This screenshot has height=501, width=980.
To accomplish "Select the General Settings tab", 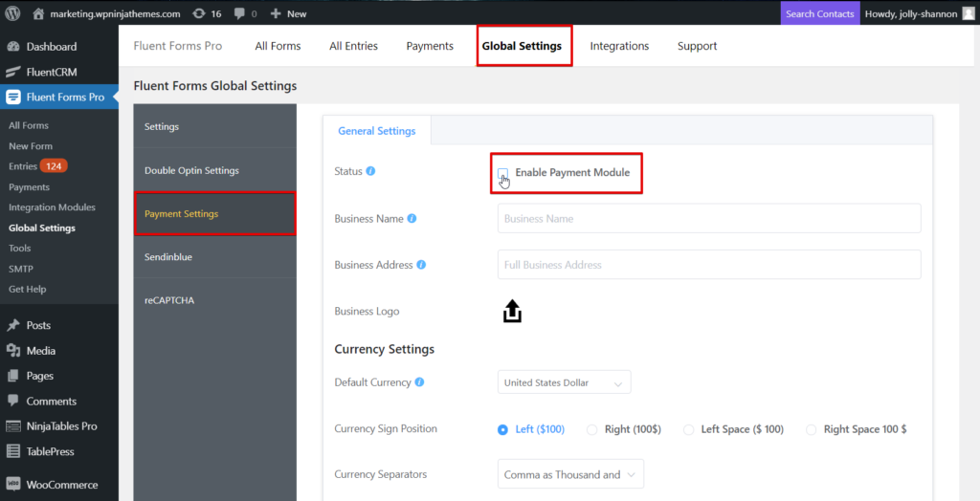I will pos(377,131).
